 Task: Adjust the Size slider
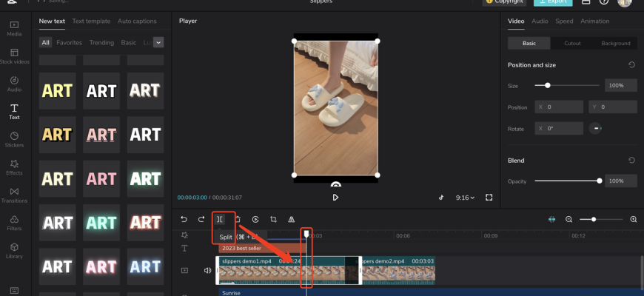pyautogui.click(x=567, y=85)
